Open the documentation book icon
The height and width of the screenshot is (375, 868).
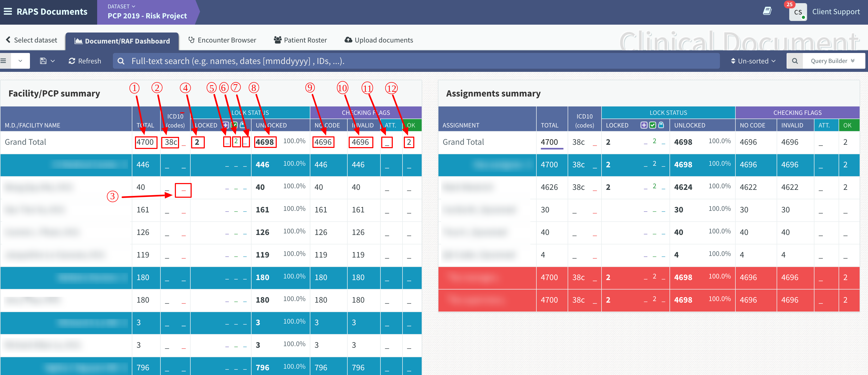767,11
